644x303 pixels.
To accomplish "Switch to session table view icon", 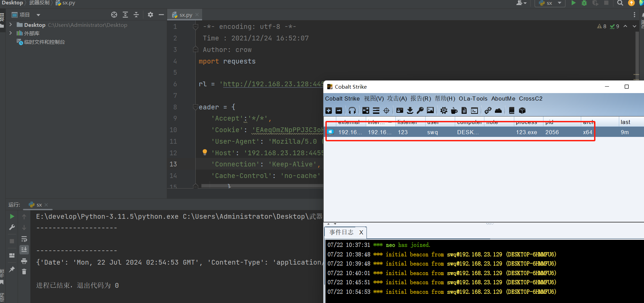I will [376, 110].
